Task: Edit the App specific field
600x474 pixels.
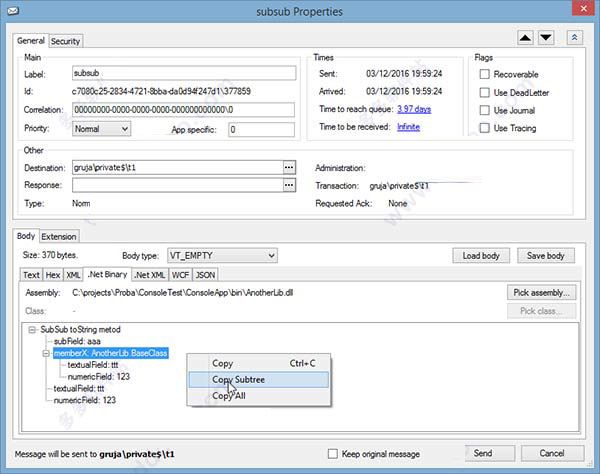Action: 261,130
